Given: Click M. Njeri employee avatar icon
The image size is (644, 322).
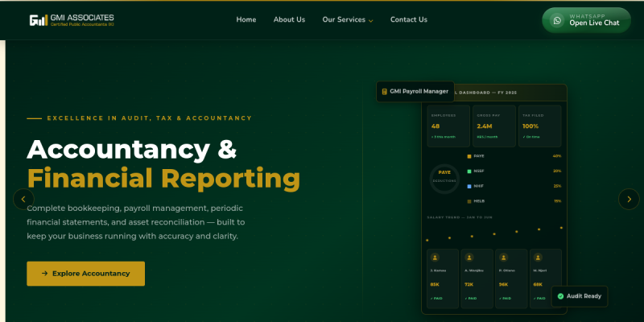Looking at the screenshot, I should click(539, 258).
